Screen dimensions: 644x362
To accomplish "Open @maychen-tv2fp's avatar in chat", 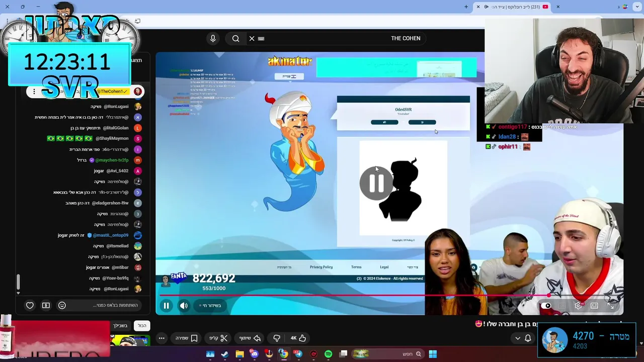I will coord(138,160).
